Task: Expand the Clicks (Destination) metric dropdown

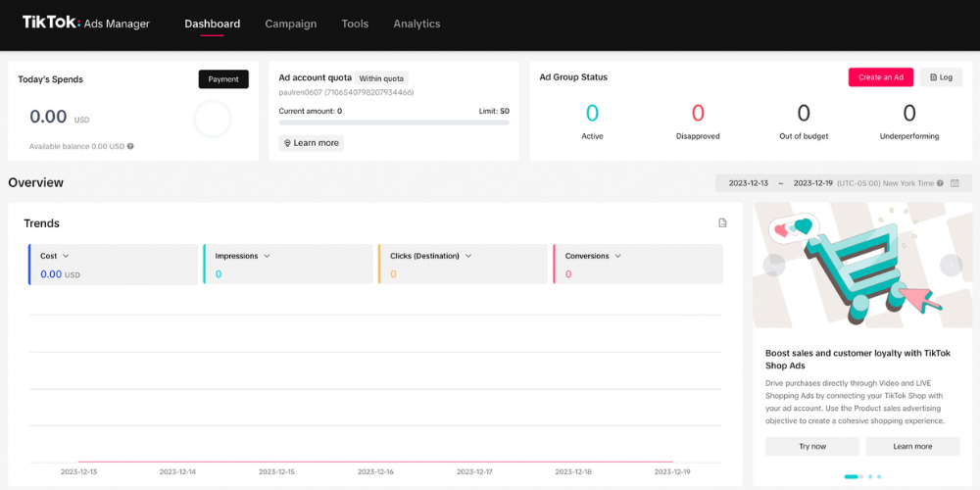Action: point(468,256)
